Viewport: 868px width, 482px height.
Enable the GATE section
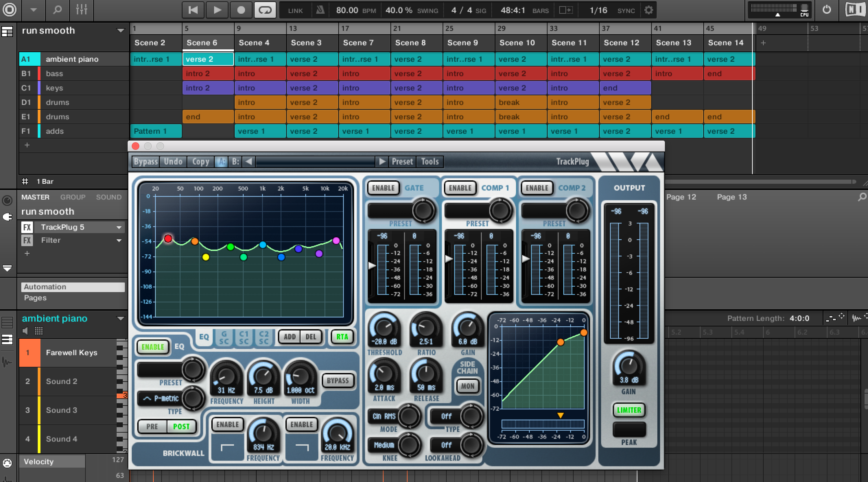tap(383, 188)
